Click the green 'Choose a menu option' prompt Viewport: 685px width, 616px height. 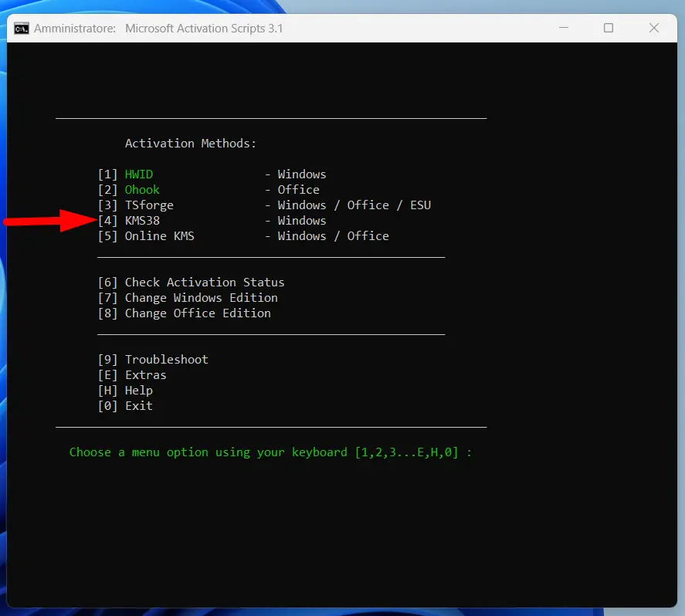[270, 452]
